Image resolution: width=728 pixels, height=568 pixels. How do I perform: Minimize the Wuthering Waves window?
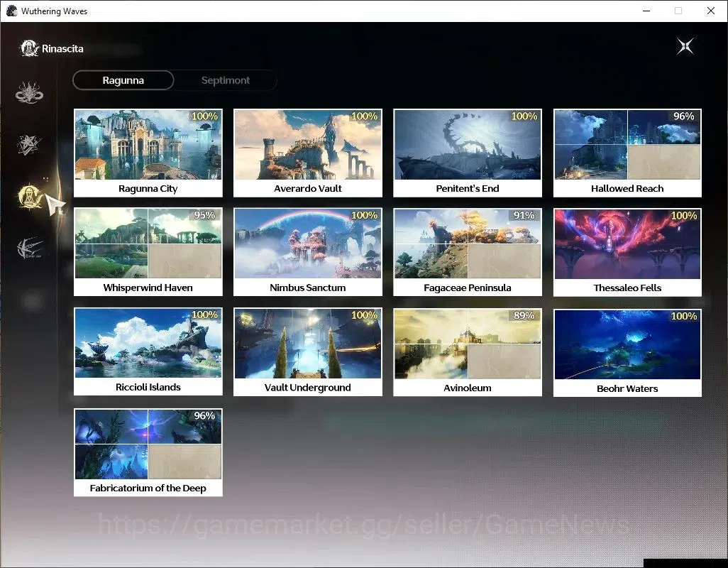click(646, 11)
